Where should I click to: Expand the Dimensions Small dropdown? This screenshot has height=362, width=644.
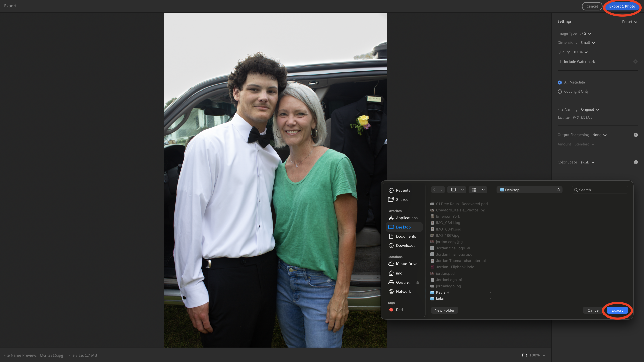(588, 43)
